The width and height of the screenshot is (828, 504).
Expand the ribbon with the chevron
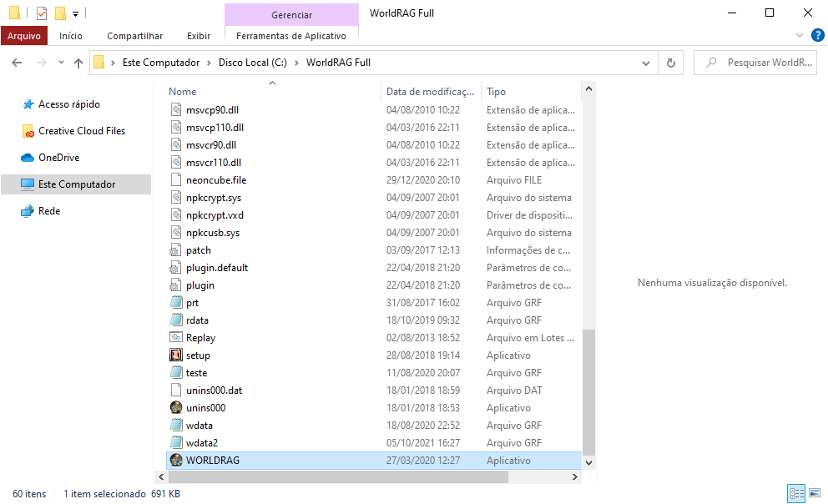799,35
